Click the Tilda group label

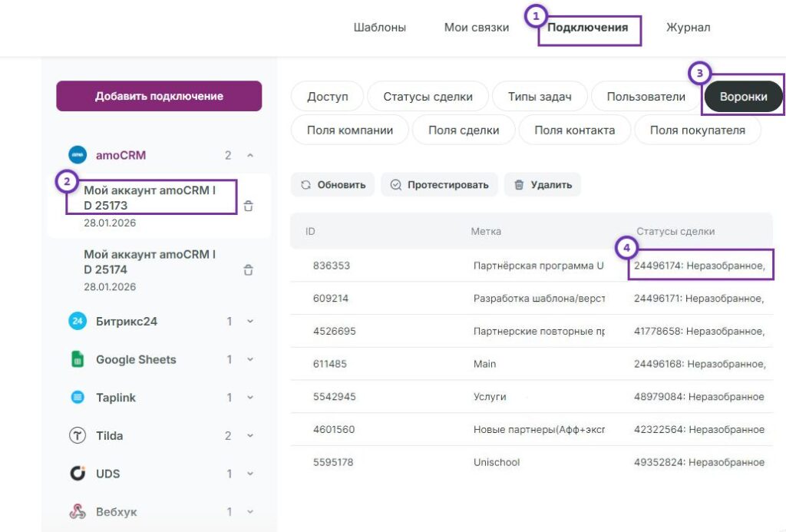[x=109, y=435]
